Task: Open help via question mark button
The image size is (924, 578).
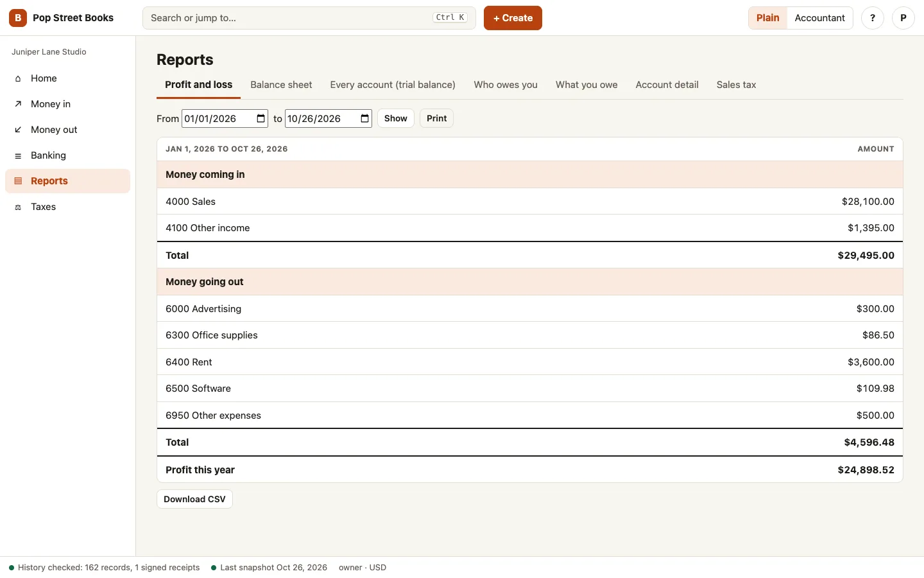Action: pos(873,18)
